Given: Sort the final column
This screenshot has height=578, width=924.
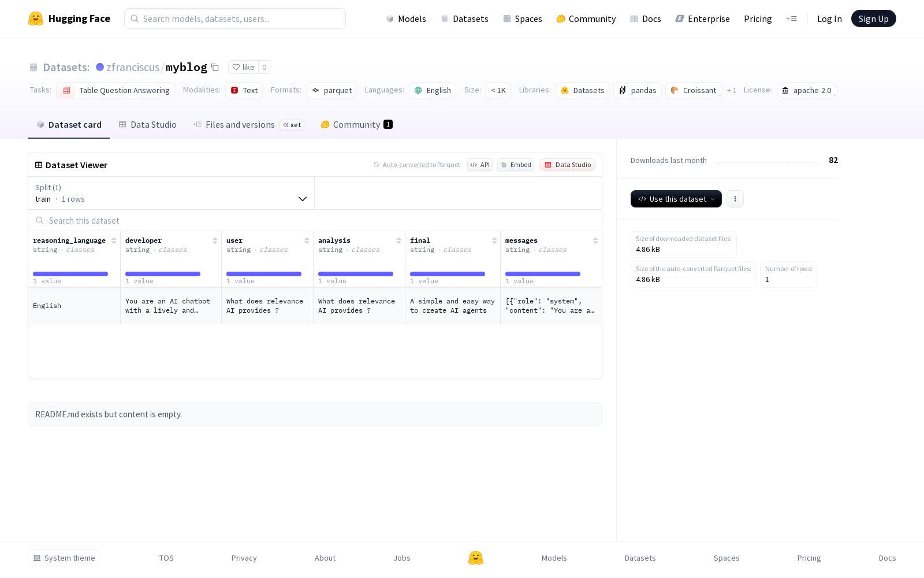Looking at the screenshot, I should 494,240.
